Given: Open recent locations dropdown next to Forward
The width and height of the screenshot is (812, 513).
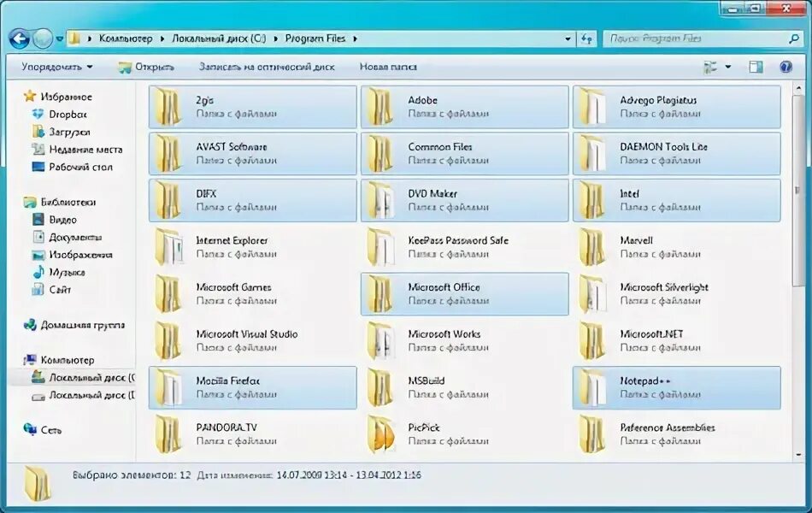Looking at the screenshot, I should coord(60,38).
